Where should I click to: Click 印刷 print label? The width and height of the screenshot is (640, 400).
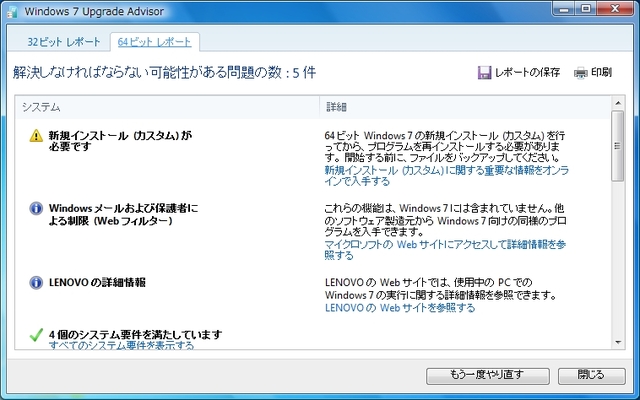pos(601,73)
